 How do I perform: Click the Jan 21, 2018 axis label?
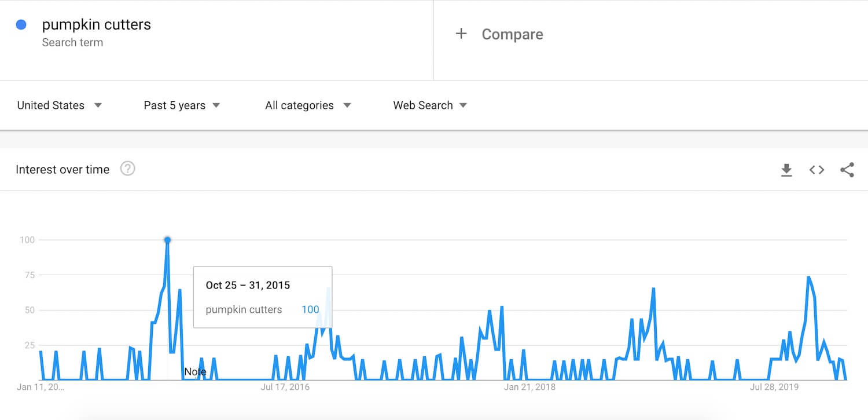pyautogui.click(x=529, y=387)
